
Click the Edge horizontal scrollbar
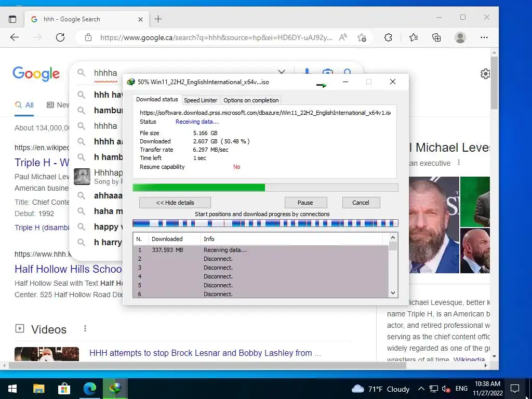207,365
